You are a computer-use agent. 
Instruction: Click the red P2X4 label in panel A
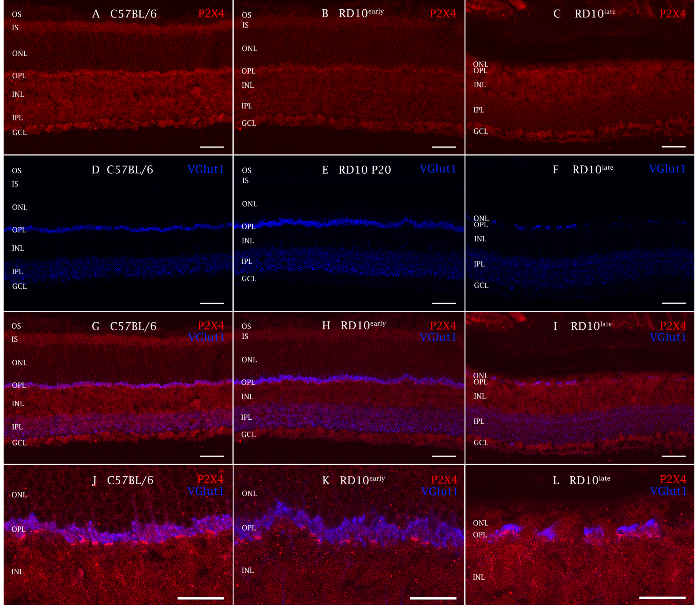coord(211,14)
